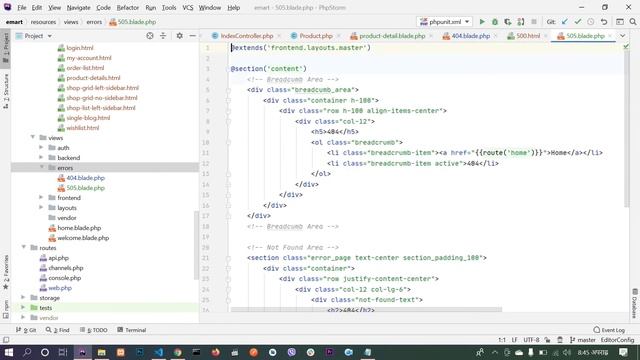This screenshot has width=640, height=360.
Task: Open the Terminal tool window
Action: coord(131,330)
